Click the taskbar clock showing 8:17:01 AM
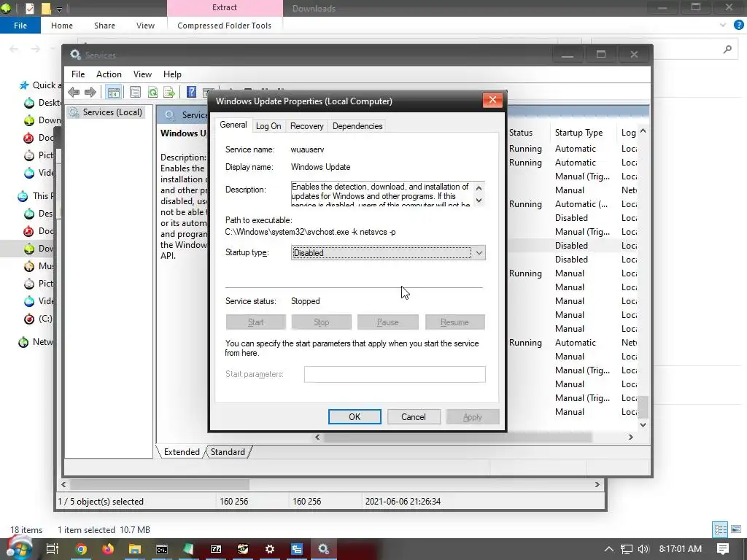The width and height of the screenshot is (747, 560). (681, 549)
